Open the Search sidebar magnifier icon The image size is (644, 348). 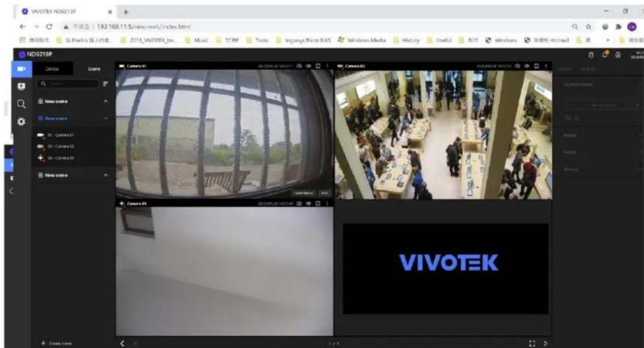pyautogui.click(x=21, y=104)
